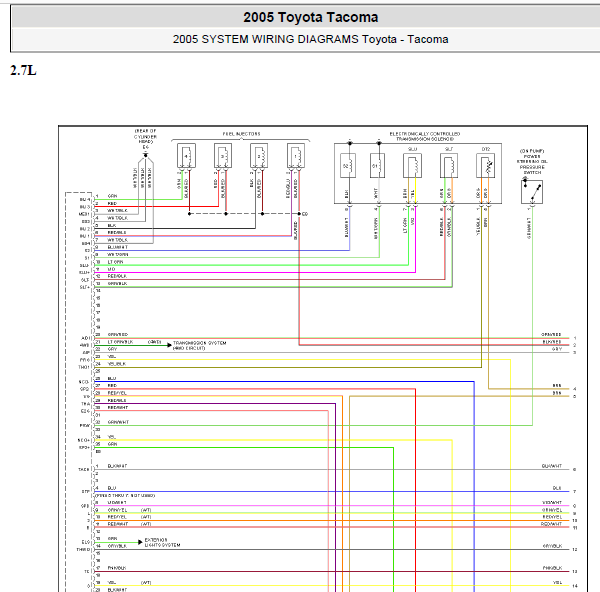
Task: Click pin 9 "GRN/YEL" wire label at connector
Action: pos(117,510)
